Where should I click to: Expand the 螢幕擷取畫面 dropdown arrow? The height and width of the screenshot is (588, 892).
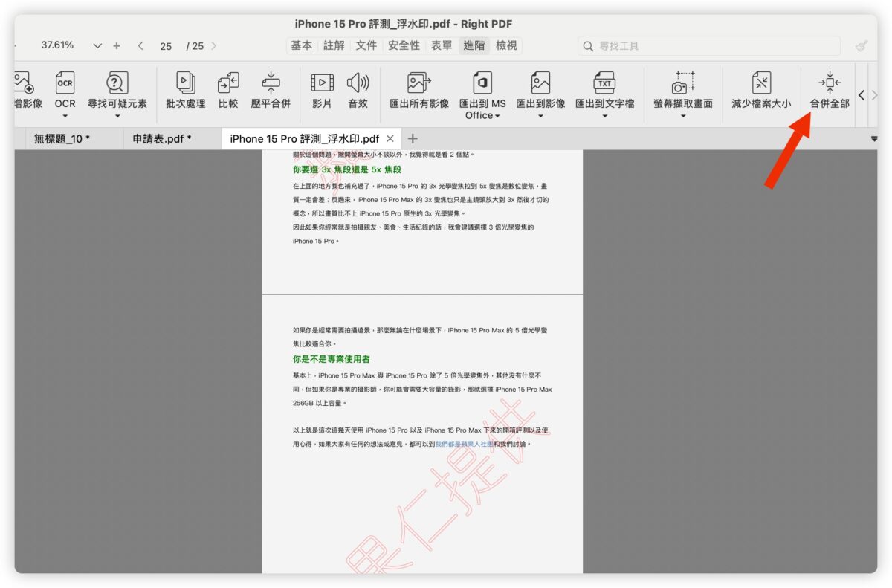(682, 116)
